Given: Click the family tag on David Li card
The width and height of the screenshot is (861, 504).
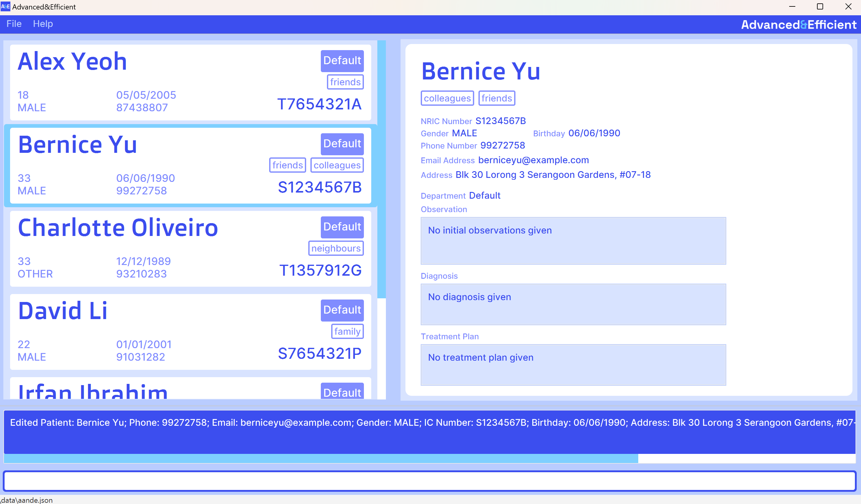Looking at the screenshot, I should pos(347,331).
